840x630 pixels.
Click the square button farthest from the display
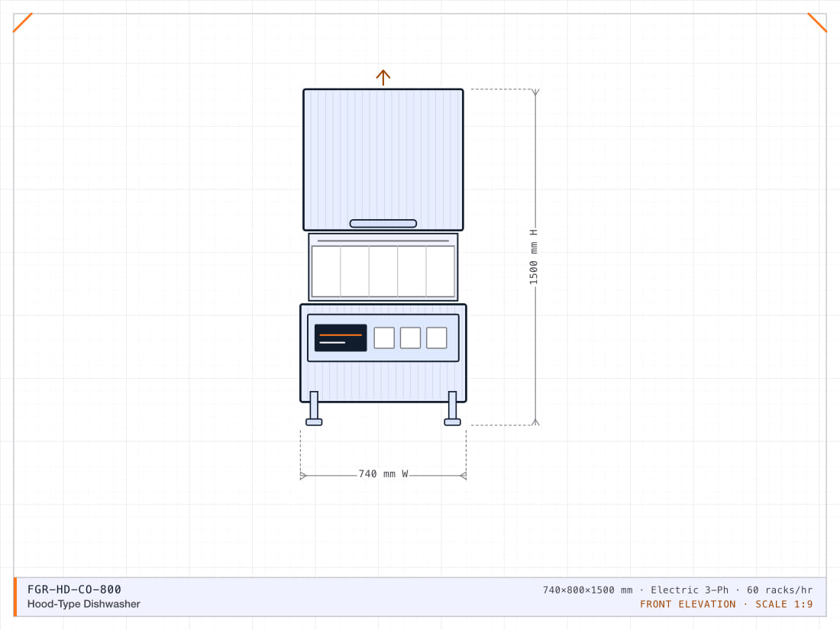[437, 338]
